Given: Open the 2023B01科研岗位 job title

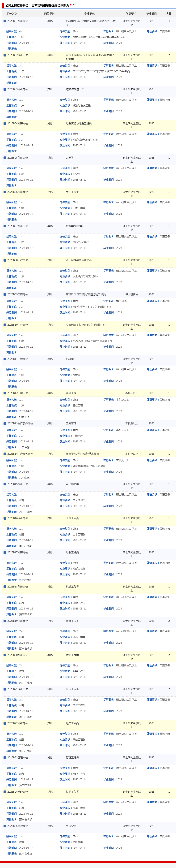Looking at the screenshot, I should point(17,21).
